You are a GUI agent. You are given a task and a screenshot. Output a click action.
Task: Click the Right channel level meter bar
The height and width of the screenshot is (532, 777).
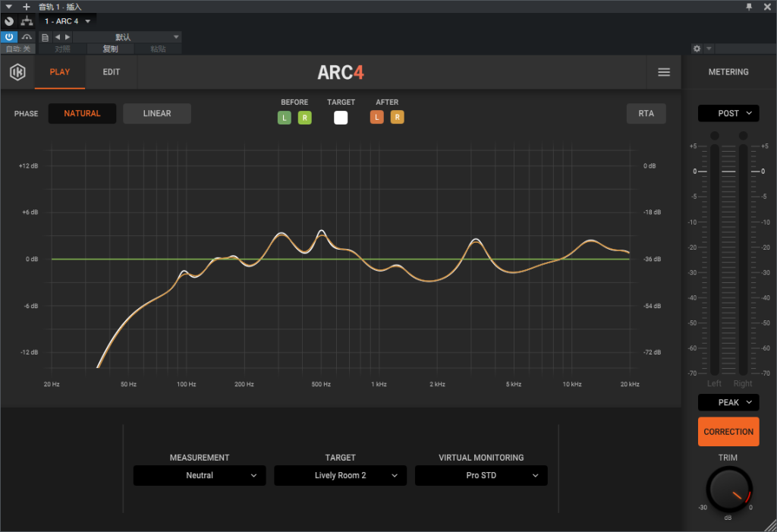[743, 260]
